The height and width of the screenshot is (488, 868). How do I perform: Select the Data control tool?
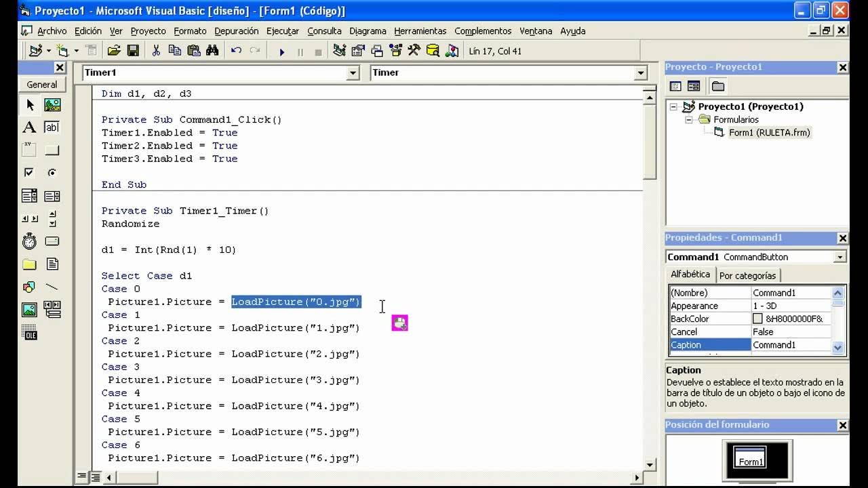click(52, 310)
